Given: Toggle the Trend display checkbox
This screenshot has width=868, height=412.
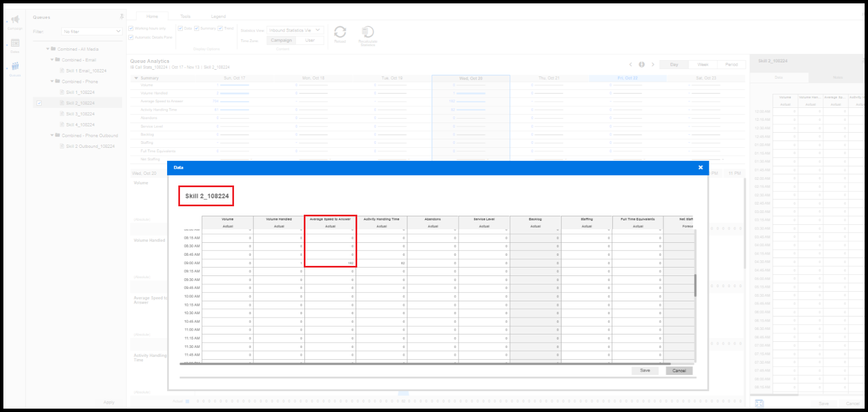Looking at the screenshot, I should click(221, 28).
